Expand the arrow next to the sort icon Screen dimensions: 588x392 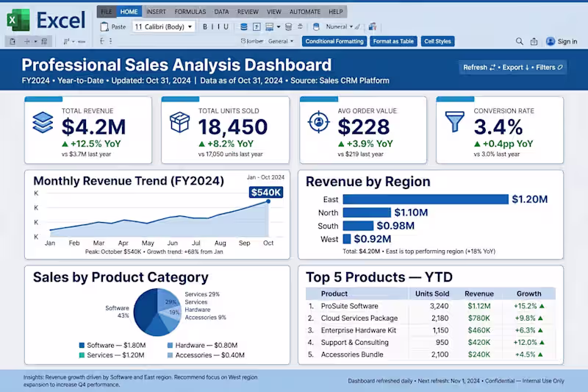[x=73, y=41]
